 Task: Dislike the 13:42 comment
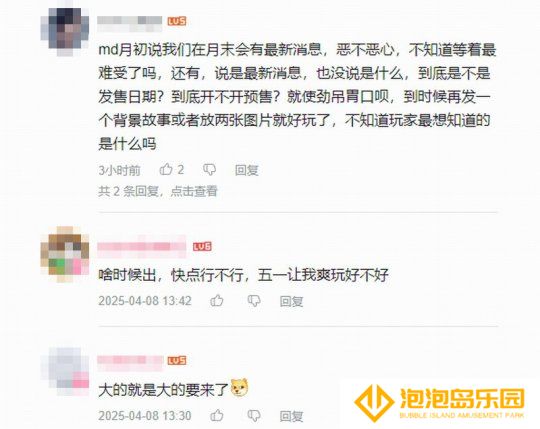254,301
